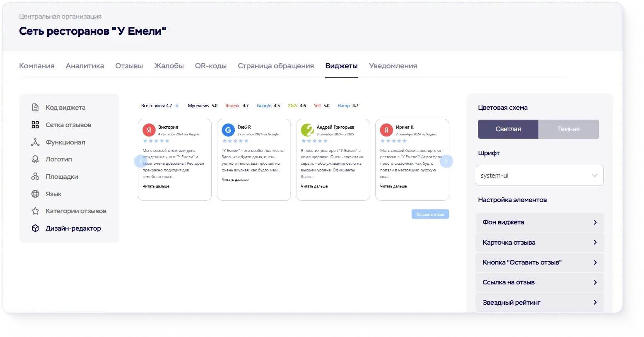Open the Уведомления tab
Screen dimensions: 644x337
tap(393, 66)
